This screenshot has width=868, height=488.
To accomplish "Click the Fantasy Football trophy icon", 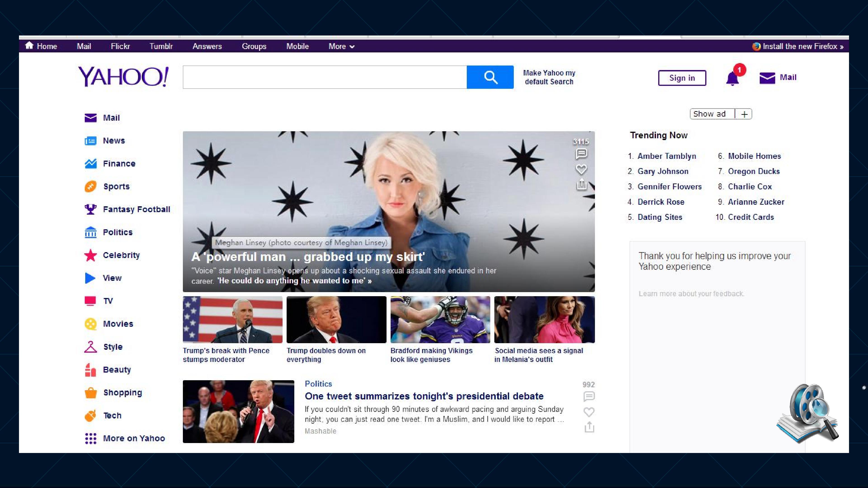I will click(90, 209).
